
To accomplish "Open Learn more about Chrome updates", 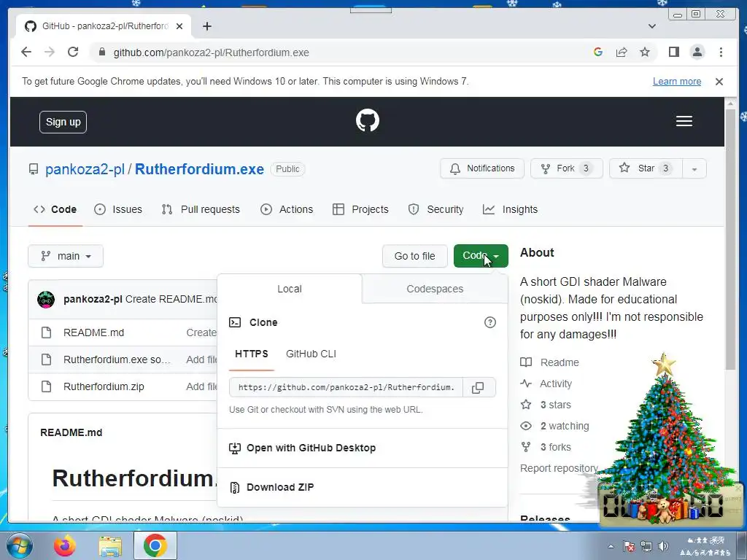I will (676, 82).
